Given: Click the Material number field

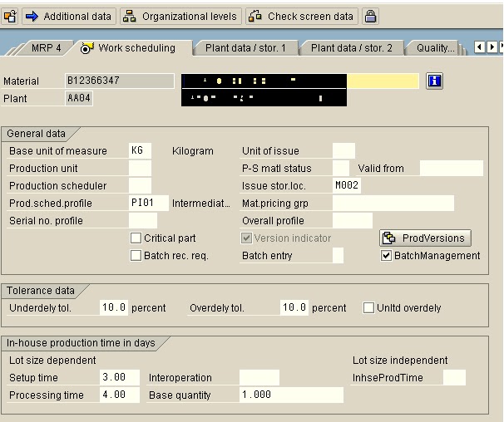Looking at the screenshot, I should (120, 81).
